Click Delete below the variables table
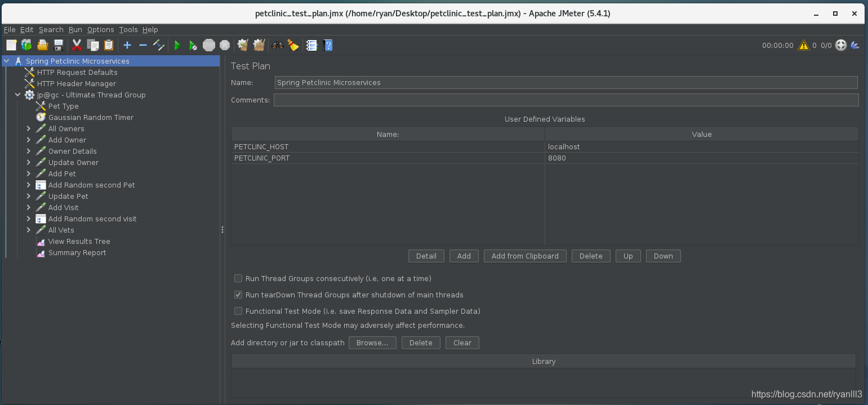 click(x=591, y=256)
